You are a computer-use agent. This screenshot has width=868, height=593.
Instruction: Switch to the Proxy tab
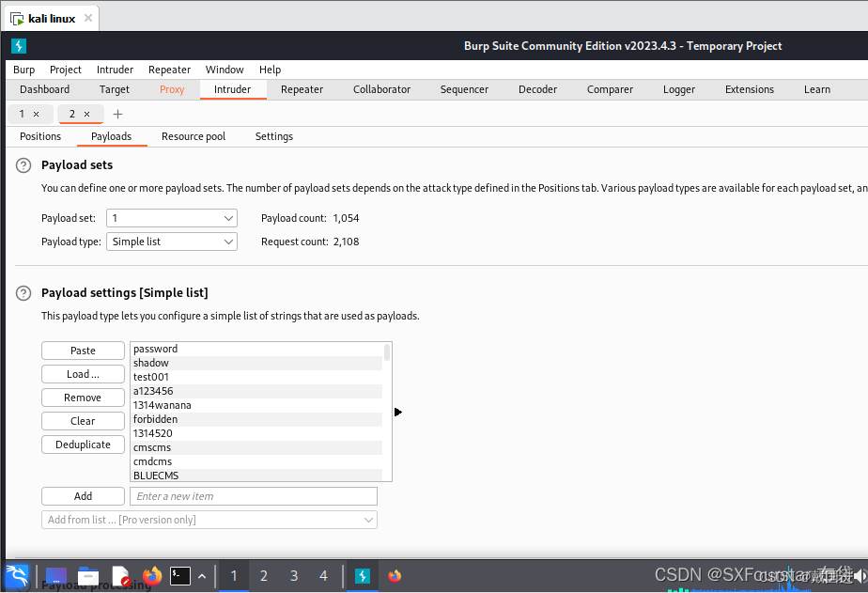(172, 89)
